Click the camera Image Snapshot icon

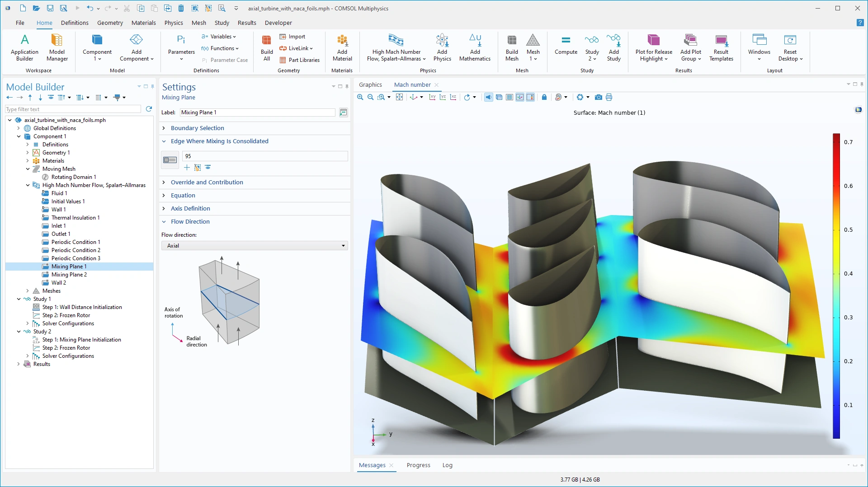598,97
